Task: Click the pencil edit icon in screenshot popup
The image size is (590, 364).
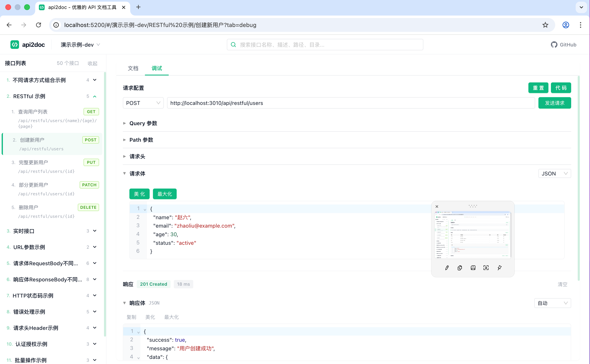Action: [x=447, y=268]
